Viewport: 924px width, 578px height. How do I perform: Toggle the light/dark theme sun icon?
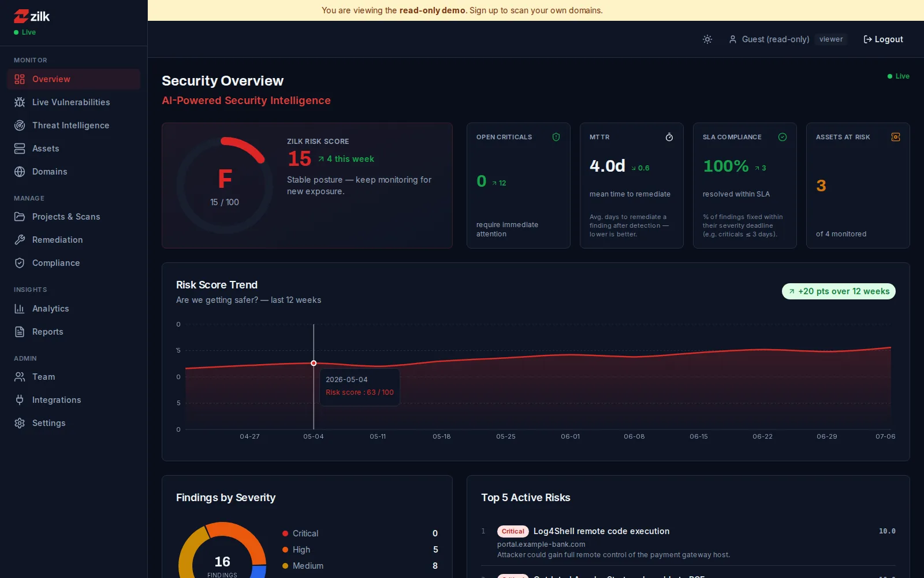pos(707,39)
